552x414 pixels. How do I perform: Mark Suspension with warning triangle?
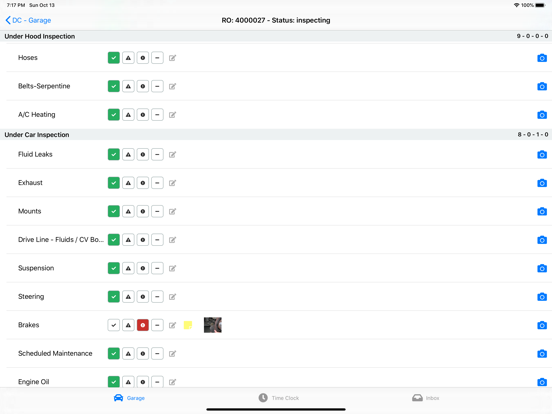(x=128, y=268)
